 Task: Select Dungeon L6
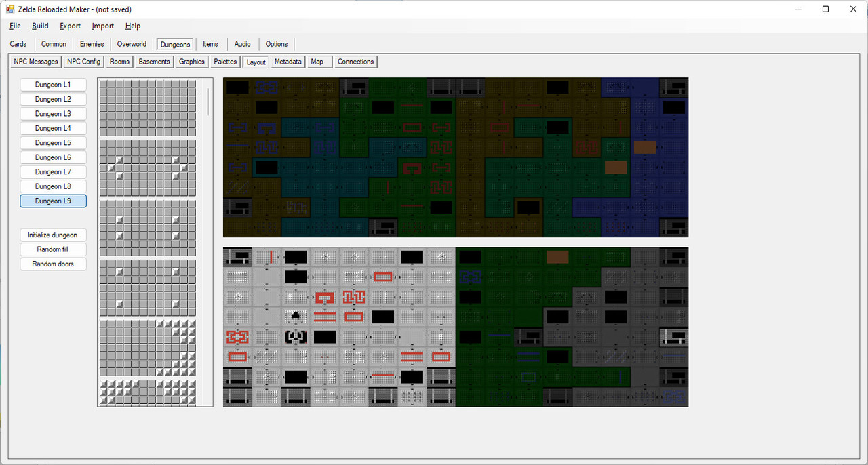click(53, 157)
